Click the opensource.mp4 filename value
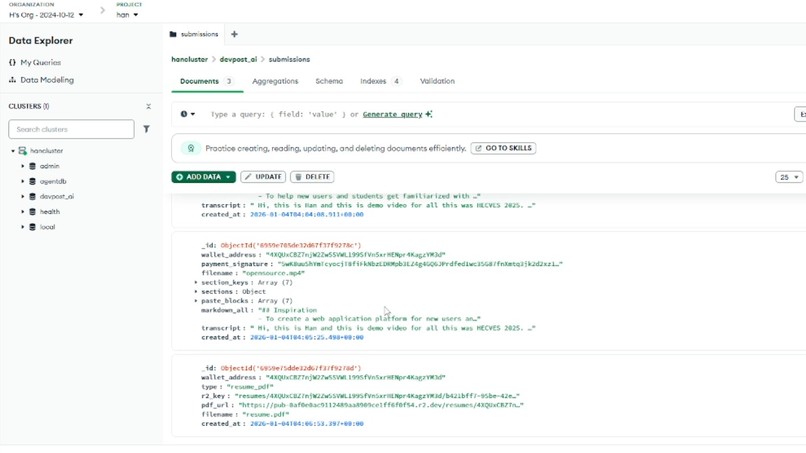806x453 pixels. (x=273, y=273)
